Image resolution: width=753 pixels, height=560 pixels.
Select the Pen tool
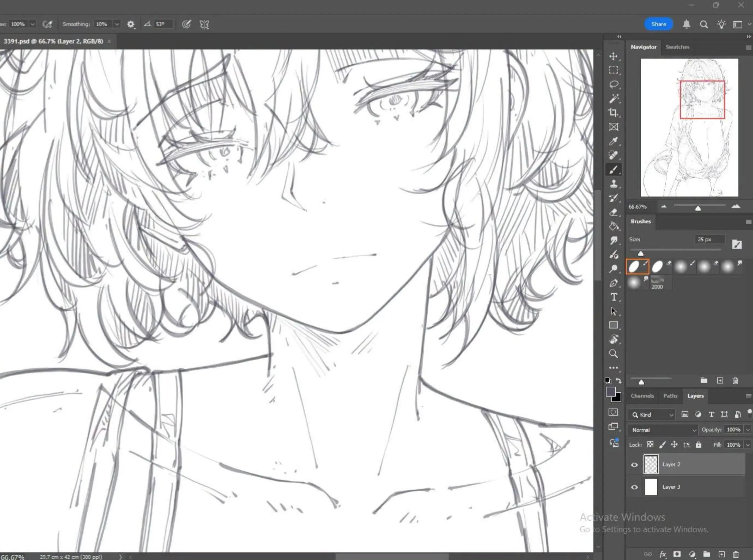(613, 283)
